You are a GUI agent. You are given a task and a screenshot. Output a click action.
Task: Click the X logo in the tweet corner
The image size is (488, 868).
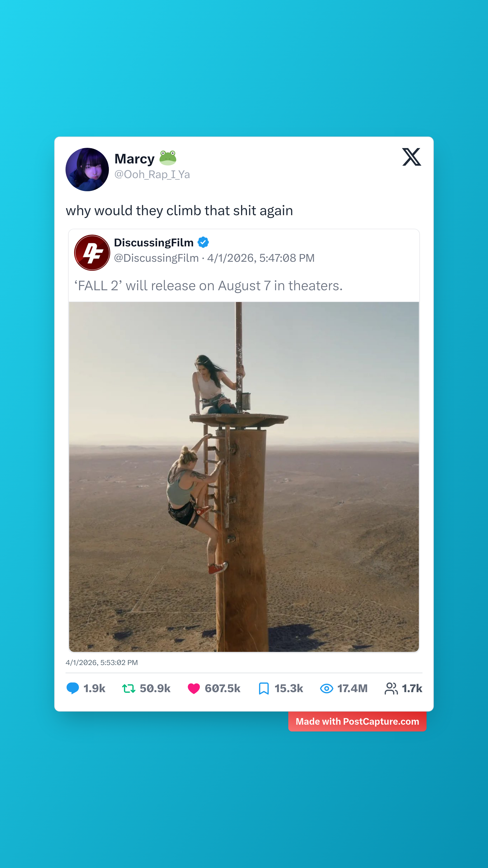coord(412,157)
